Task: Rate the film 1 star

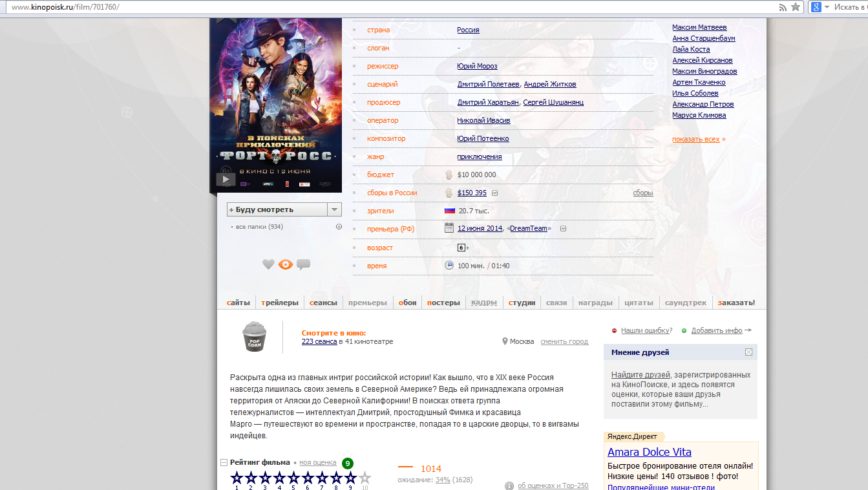Action: pyautogui.click(x=237, y=478)
